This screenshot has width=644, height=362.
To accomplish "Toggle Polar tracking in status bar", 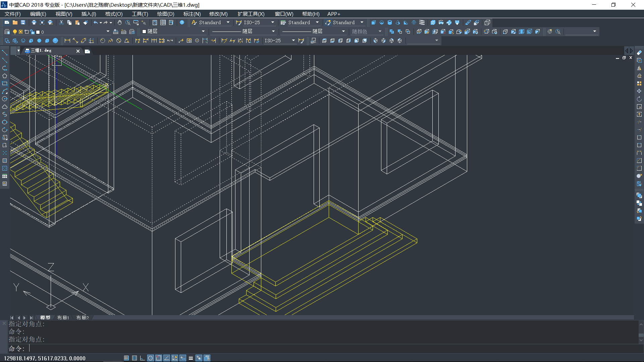I will pos(150,358).
